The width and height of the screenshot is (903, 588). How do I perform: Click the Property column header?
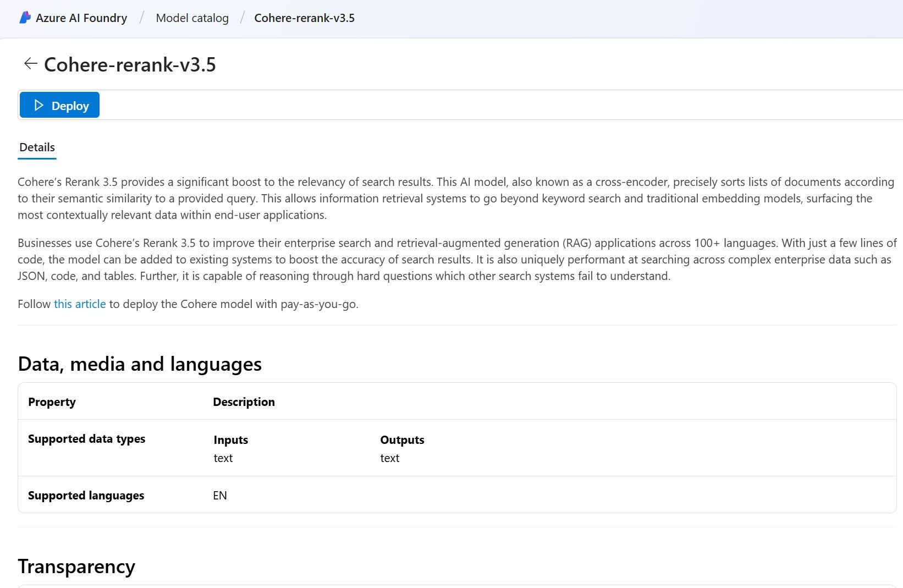coord(52,402)
